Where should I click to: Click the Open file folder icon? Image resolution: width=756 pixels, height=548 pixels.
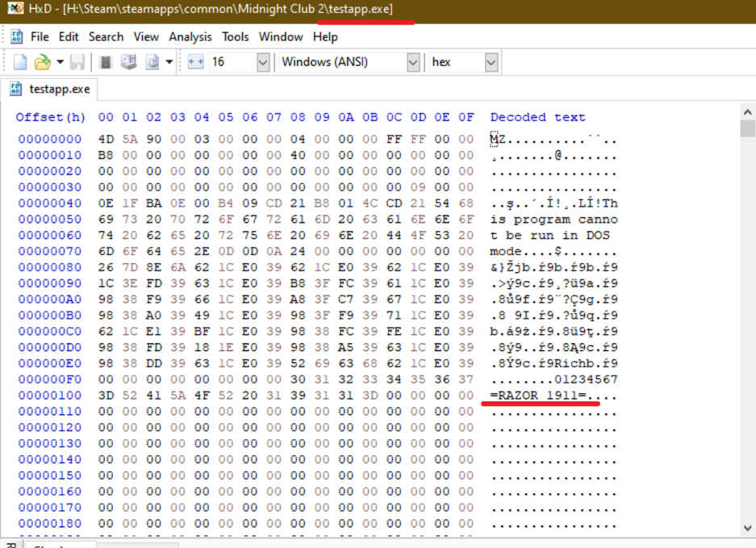tap(43, 62)
